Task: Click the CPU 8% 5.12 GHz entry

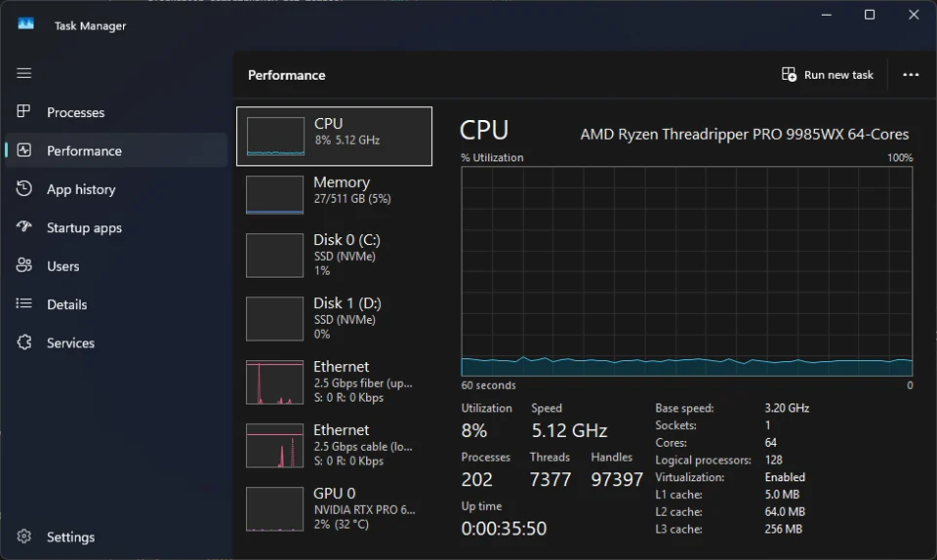Action: tap(334, 137)
